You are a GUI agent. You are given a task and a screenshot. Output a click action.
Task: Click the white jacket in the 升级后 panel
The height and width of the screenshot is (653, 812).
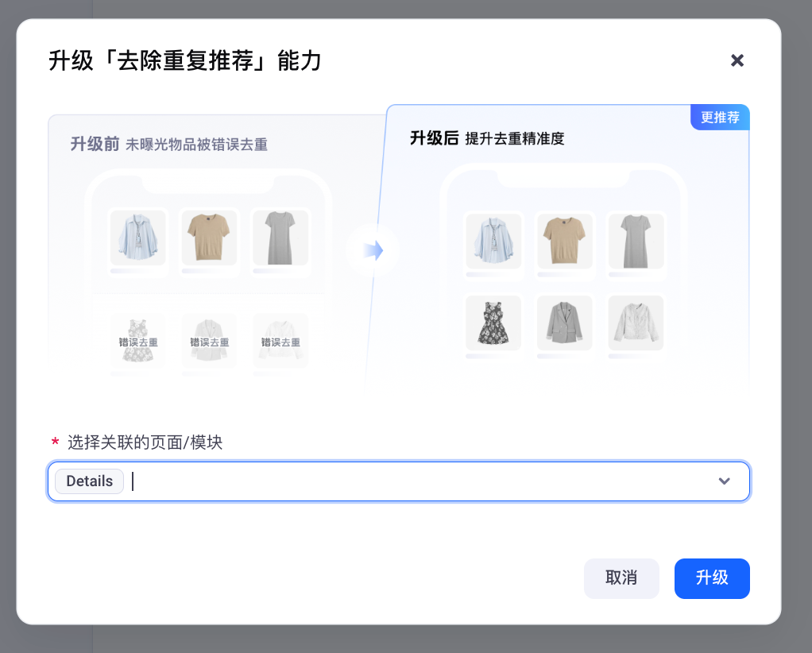[x=636, y=323]
